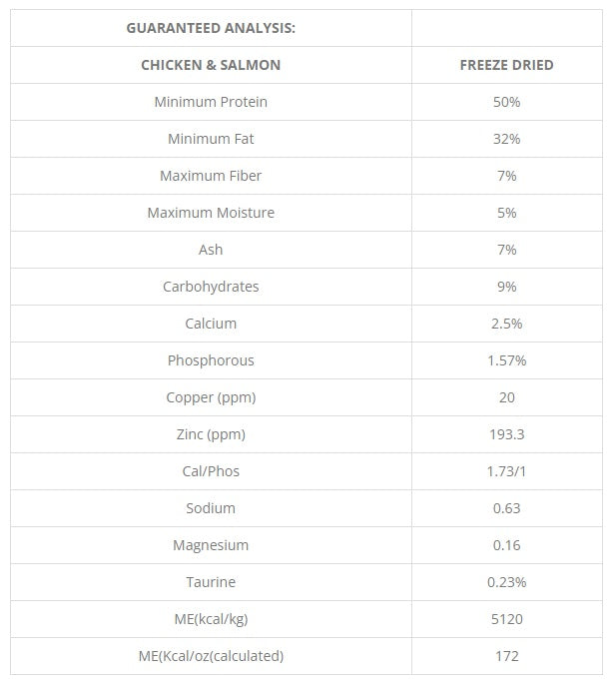Select the Minimum Protein row label
Viewport: 616px width, 688px height.
click(211, 102)
